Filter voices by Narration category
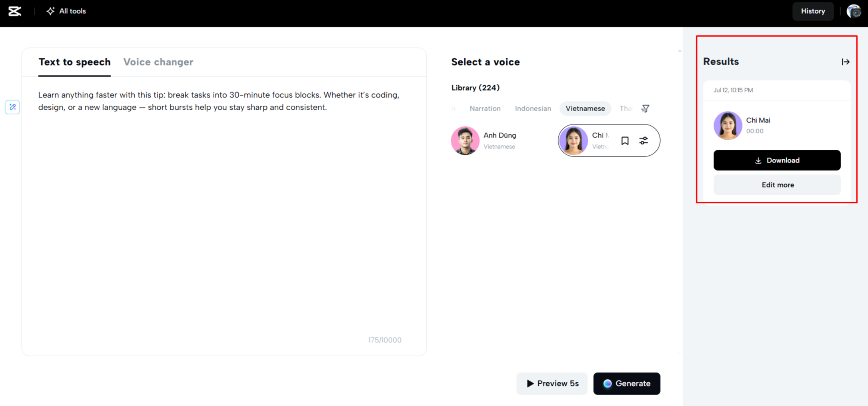The height and width of the screenshot is (406, 868). coord(485,109)
